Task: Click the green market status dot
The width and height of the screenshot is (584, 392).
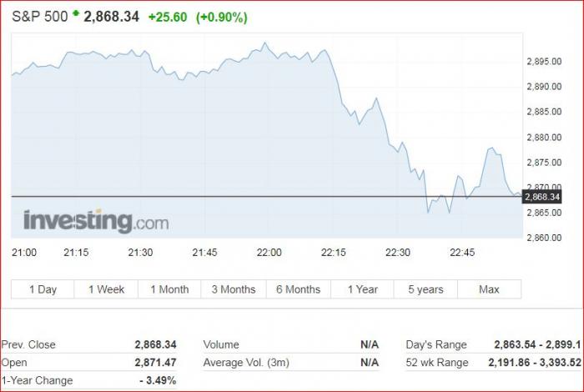Action: pyautogui.click(x=77, y=14)
